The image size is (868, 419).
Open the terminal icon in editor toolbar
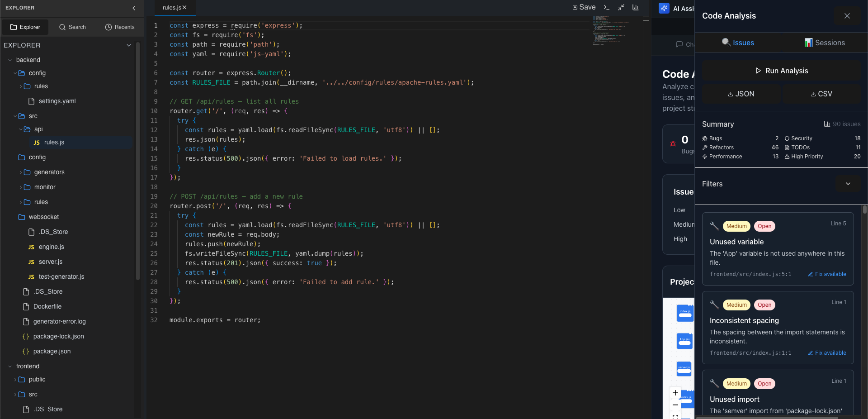pos(607,7)
